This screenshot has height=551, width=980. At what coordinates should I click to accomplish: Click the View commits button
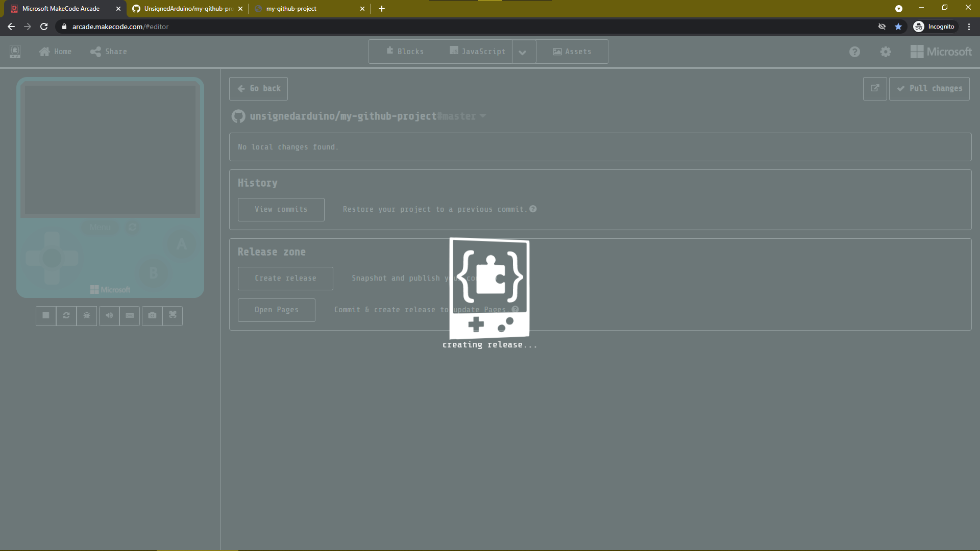click(281, 210)
